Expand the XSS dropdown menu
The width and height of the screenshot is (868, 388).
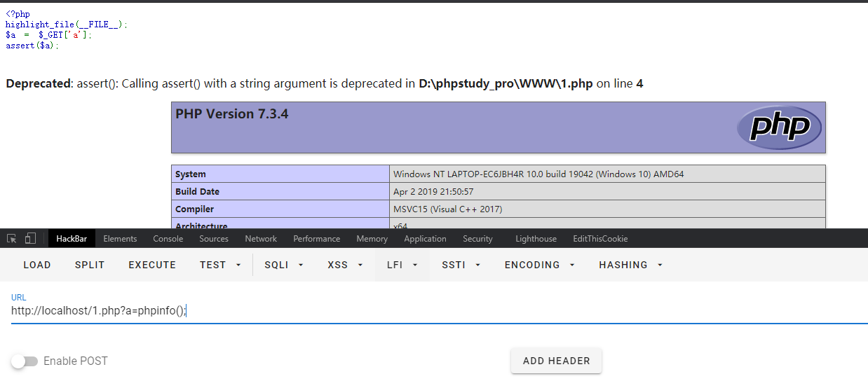(346, 265)
